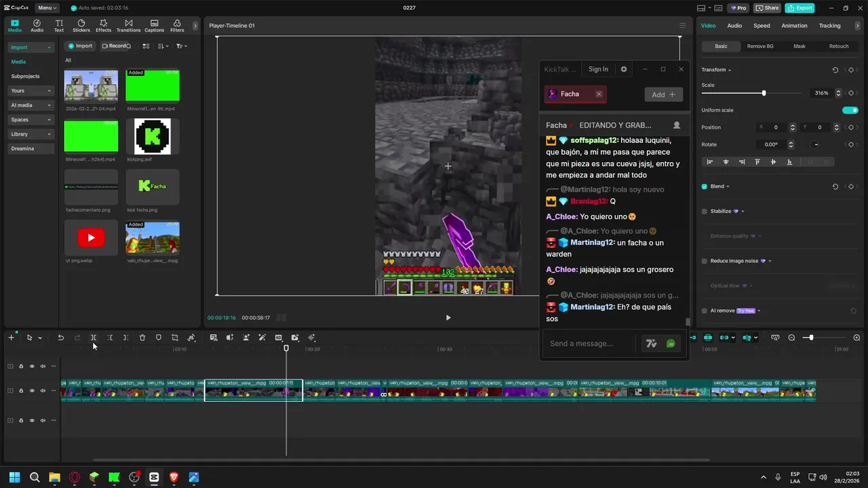The width and height of the screenshot is (868, 488).
Task: Click the Share button
Action: point(768,8)
